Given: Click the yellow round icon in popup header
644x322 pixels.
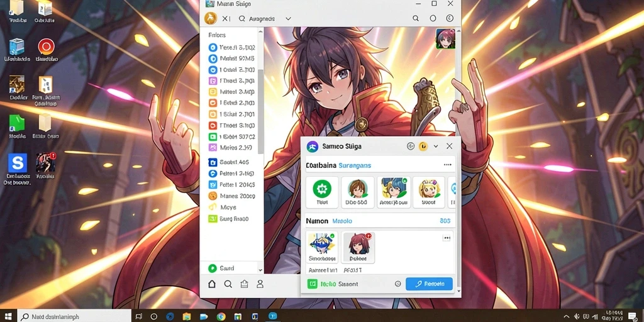Looking at the screenshot, I should [x=423, y=146].
